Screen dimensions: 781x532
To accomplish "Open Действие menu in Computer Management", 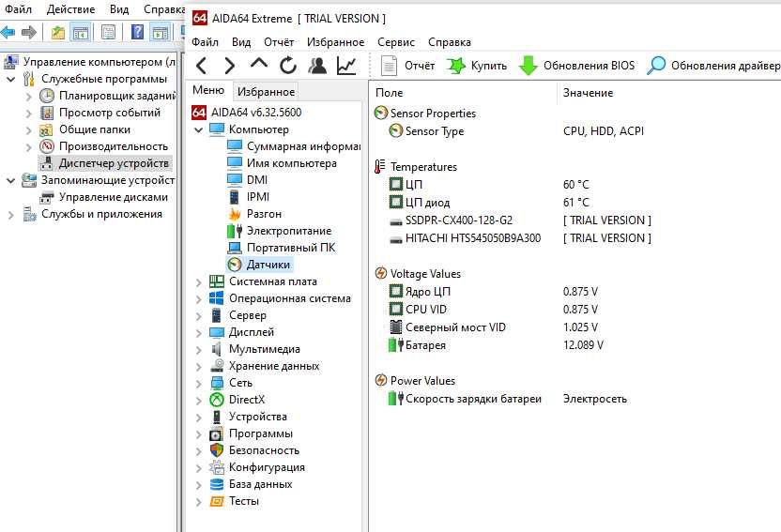I will (70, 9).
